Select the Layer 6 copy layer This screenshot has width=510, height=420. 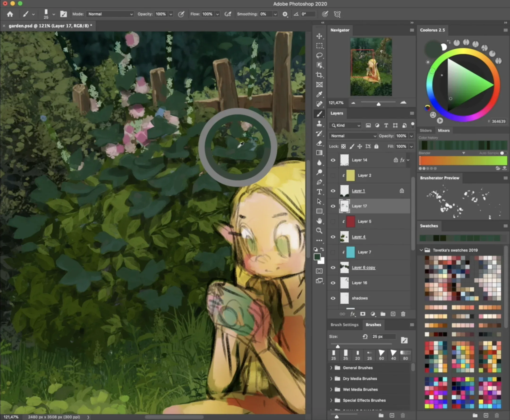tap(363, 268)
